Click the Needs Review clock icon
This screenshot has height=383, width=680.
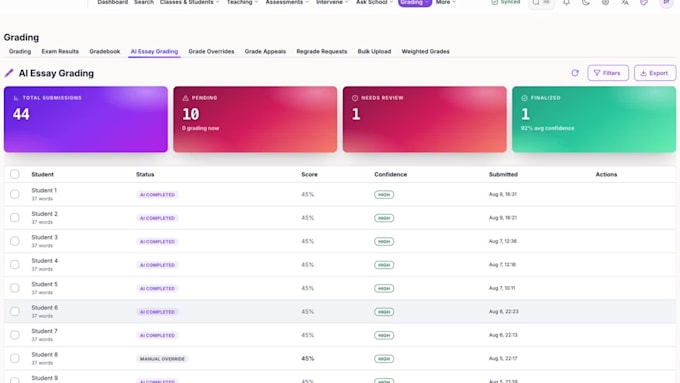tap(355, 98)
